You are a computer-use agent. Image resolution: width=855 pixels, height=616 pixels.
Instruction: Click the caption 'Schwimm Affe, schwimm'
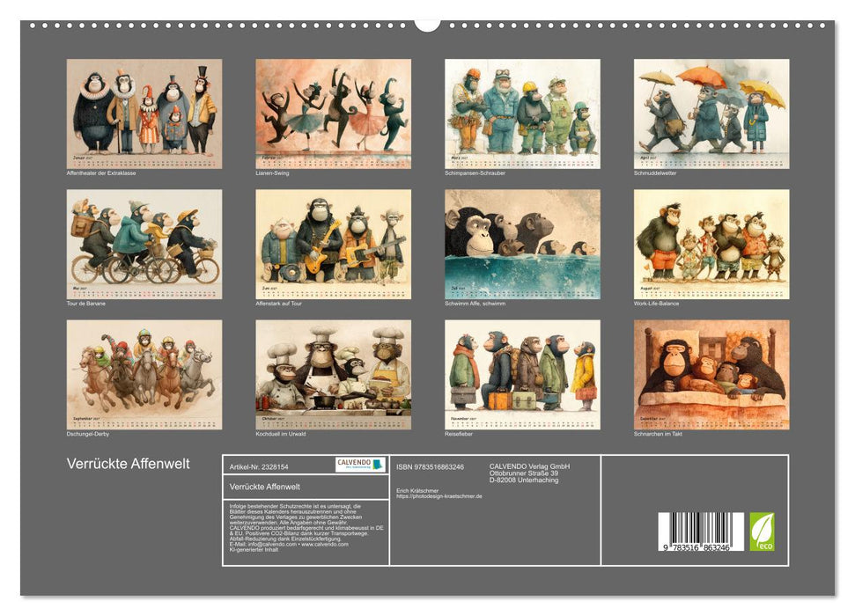(475, 303)
